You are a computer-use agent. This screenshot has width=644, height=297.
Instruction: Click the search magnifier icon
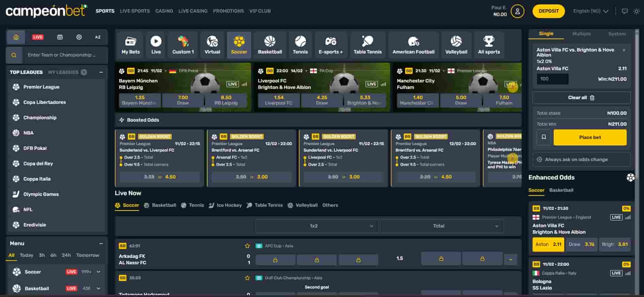tap(14, 55)
